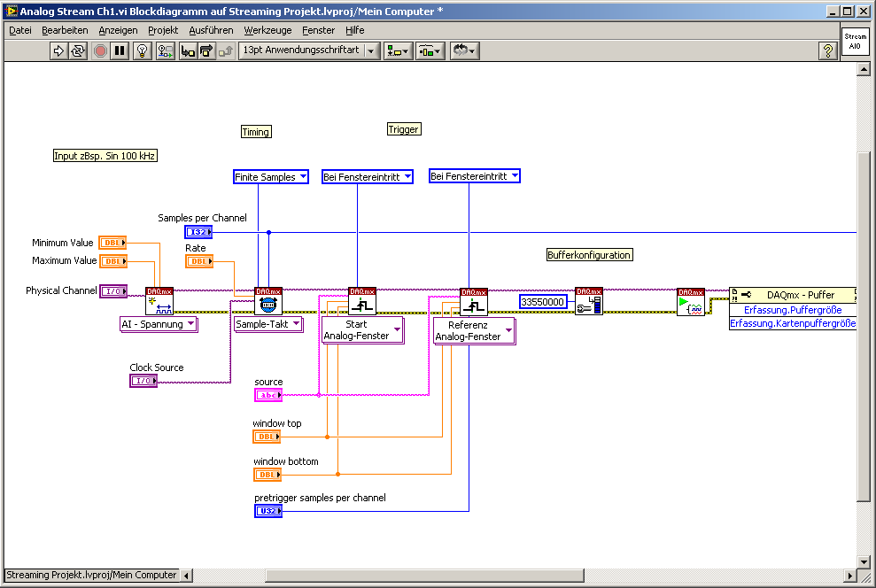Open the font dropdown 13pt Anwendungsschriftart
Screen dimensions: 876x588
coord(309,50)
